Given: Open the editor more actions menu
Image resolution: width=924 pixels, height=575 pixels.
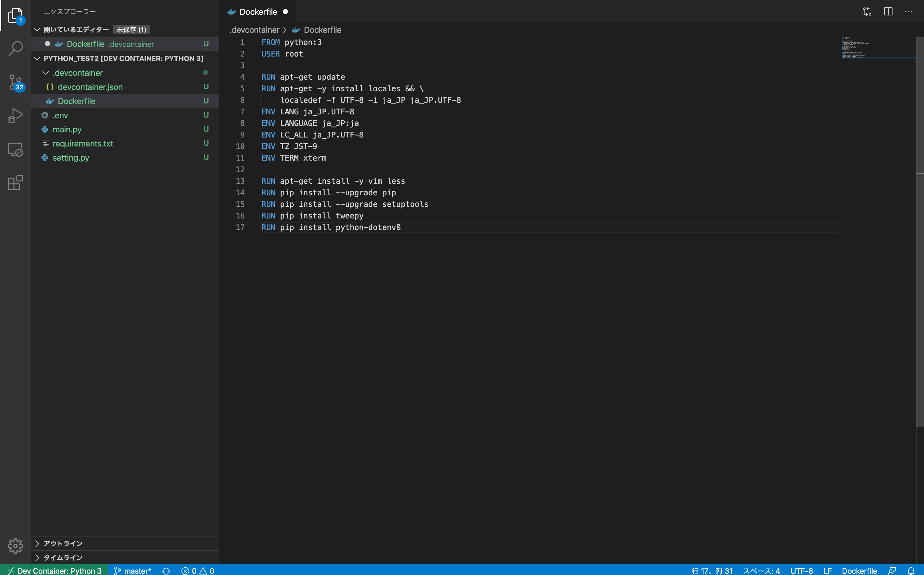Looking at the screenshot, I should tap(909, 12).
